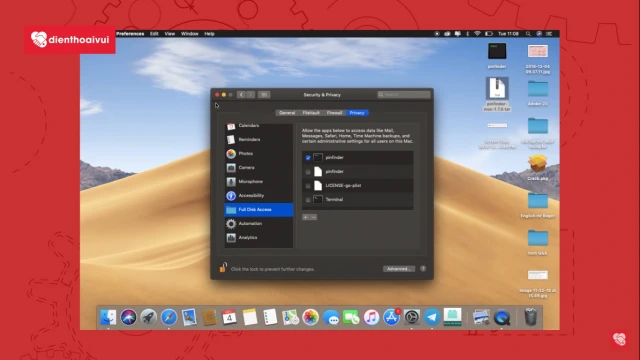Open Photos app in the Dock
This screenshot has width=640, height=360.
[x=310, y=317]
